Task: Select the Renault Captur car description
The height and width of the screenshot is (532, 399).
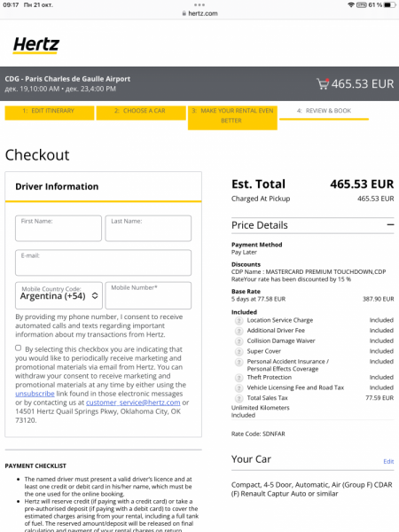Action: [x=312, y=489]
